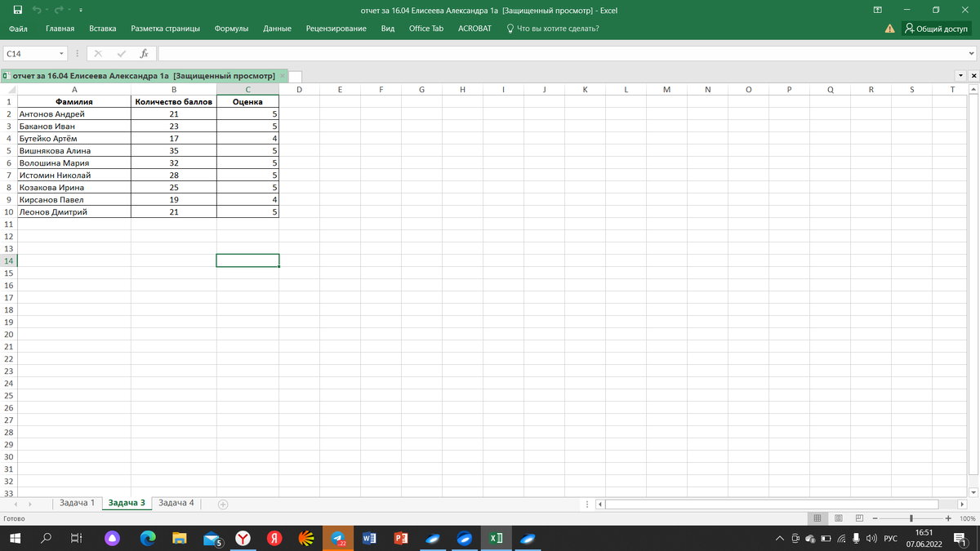Screen dimensions: 980x551
Task: Open the Windows Start menu
Action: click(x=15, y=539)
